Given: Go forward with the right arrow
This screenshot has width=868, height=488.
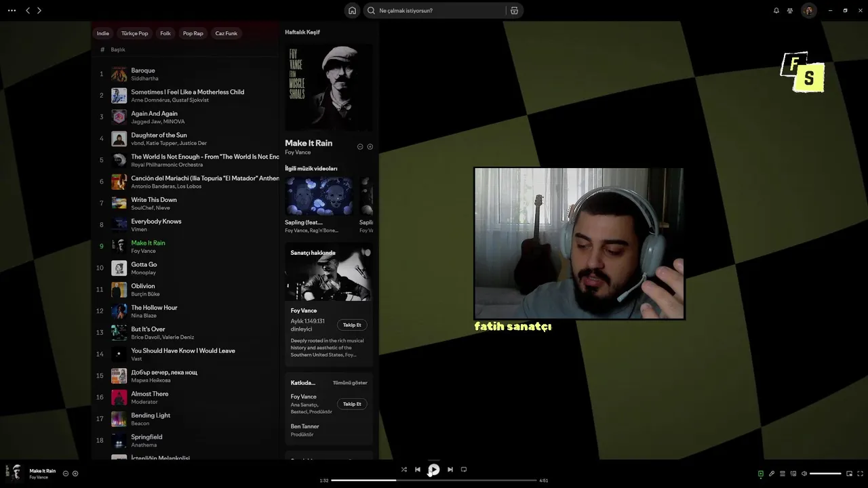Looking at the screenshot, I should (x=39, y=10).
